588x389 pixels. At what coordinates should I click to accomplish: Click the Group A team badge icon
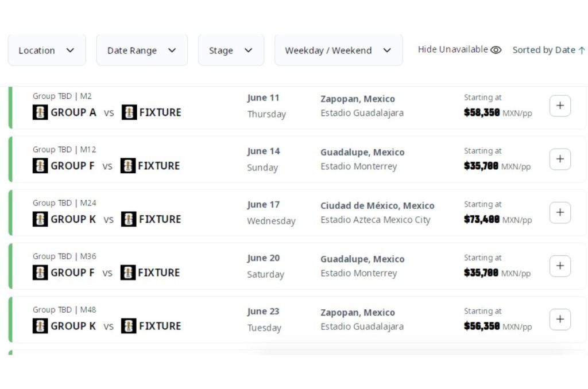click(x=40, y=112)
